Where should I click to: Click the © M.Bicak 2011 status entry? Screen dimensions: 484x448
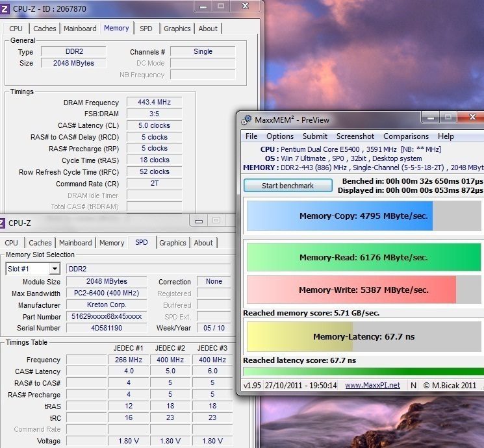[450, 385]
